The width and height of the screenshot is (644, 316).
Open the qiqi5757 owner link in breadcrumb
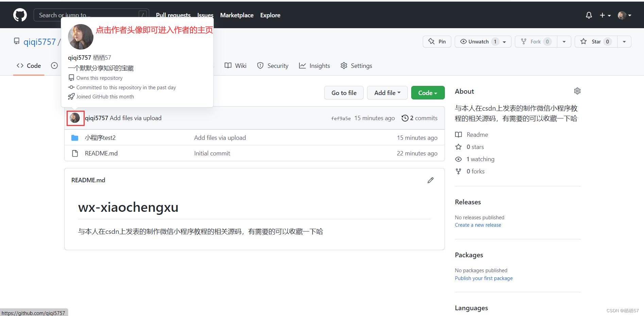click(x=39, y=42)
